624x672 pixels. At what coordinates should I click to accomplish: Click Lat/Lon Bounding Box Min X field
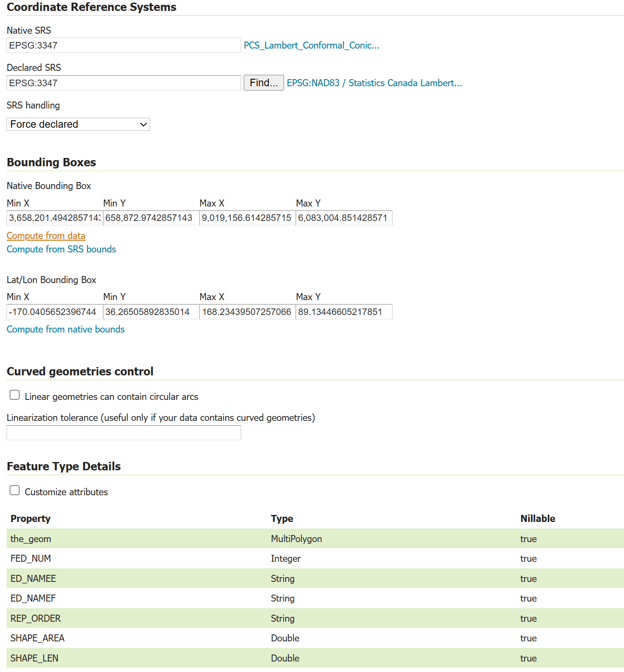click(55, 312)
